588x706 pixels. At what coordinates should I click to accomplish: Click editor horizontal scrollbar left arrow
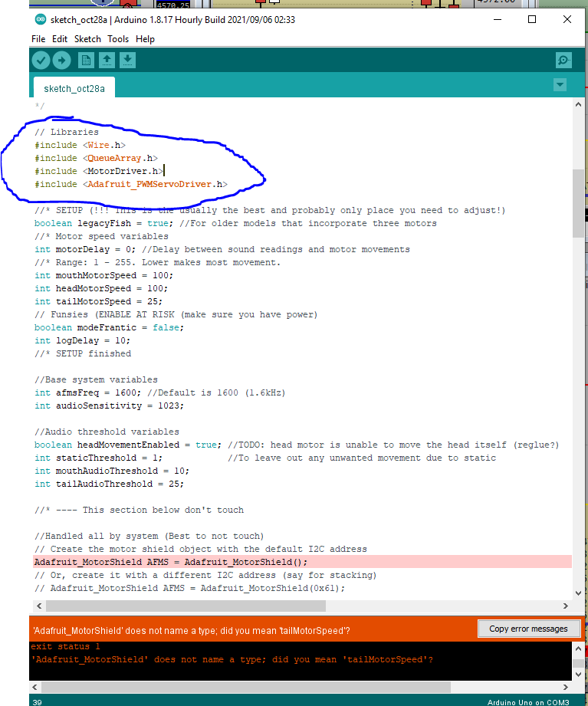pyautogui.click(x=39, y=606)
